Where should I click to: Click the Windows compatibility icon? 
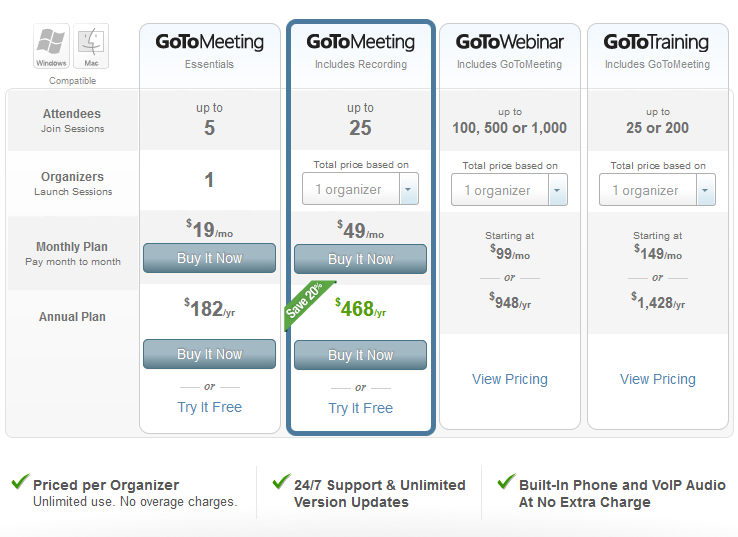pyautogui.click(x=51, y=46)
